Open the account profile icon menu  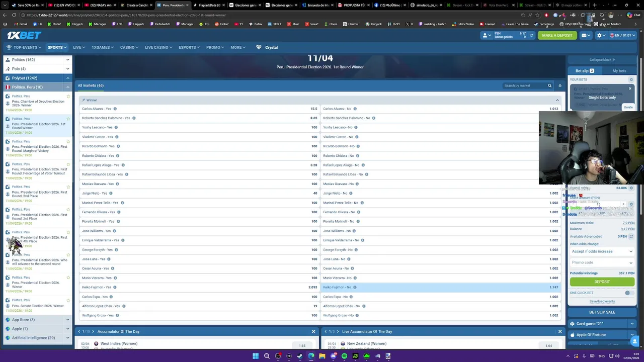point(486,35)
